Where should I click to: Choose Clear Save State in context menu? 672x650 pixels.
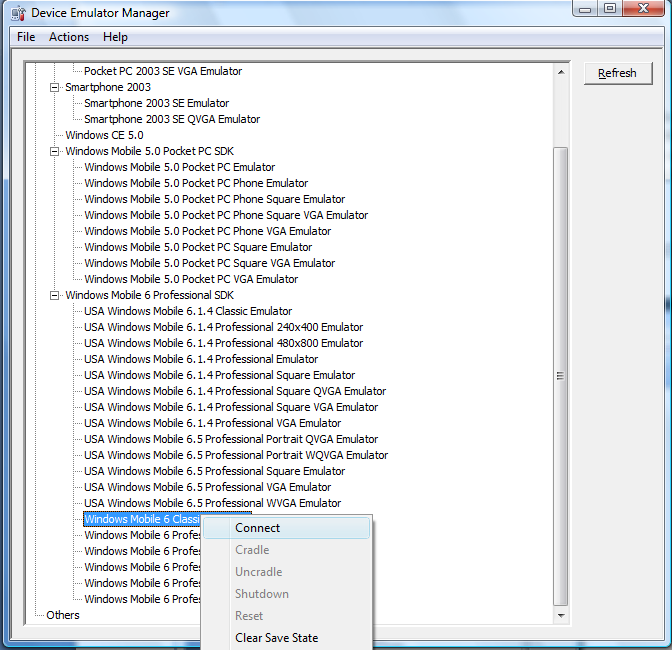click(286, 638)
